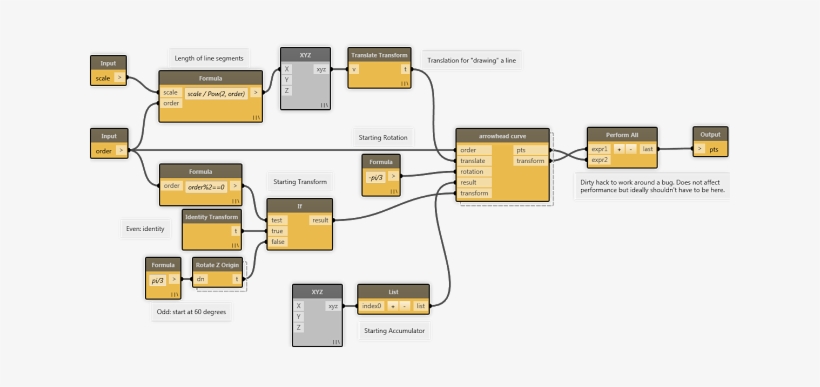Click the 'X' port of the XYZ node feeding List
820x387 pixels.
click(x=299, y=306)
